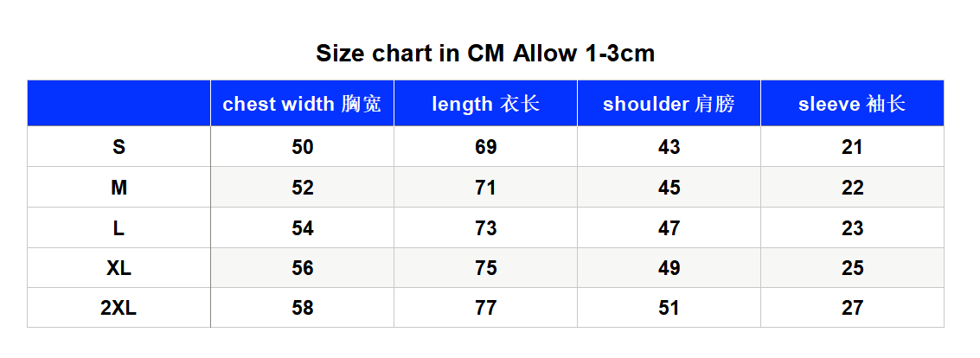
Task: Click the 'shoulder 肩膀' column header
Action: (669, 104)
